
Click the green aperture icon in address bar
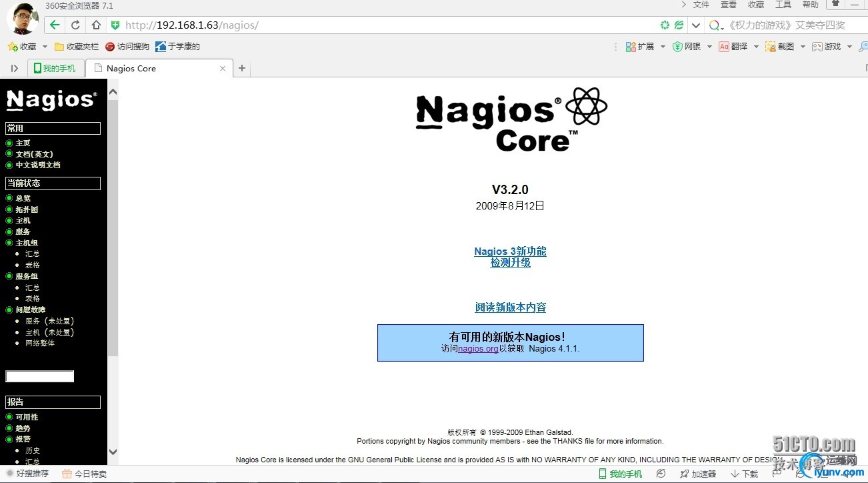pos(665,25)
